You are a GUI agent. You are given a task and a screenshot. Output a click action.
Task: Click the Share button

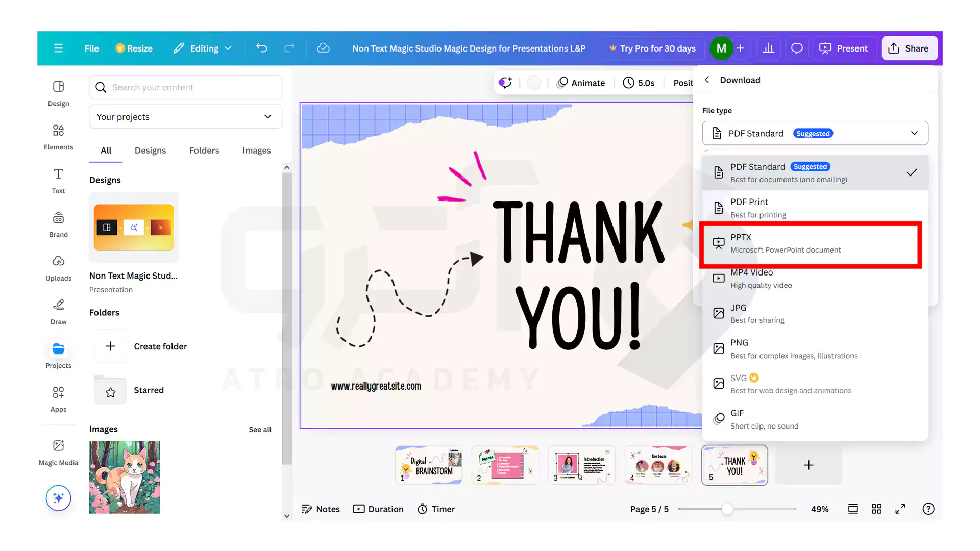909,48
